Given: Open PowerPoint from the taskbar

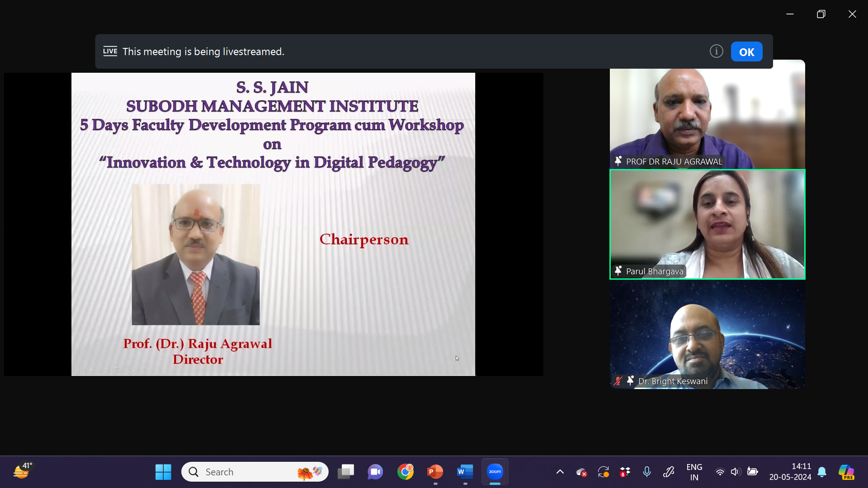Looking at the screenshot, I should click(435, 472).
